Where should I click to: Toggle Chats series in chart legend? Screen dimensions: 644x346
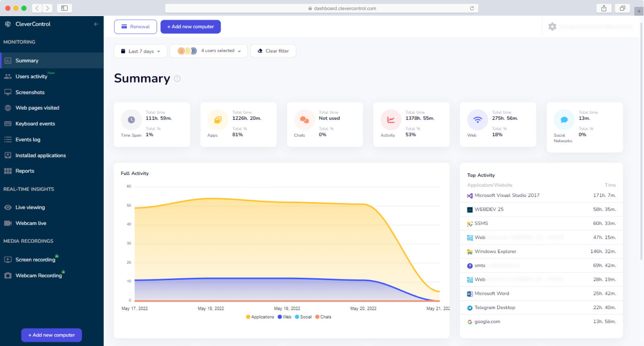(323, 317)
